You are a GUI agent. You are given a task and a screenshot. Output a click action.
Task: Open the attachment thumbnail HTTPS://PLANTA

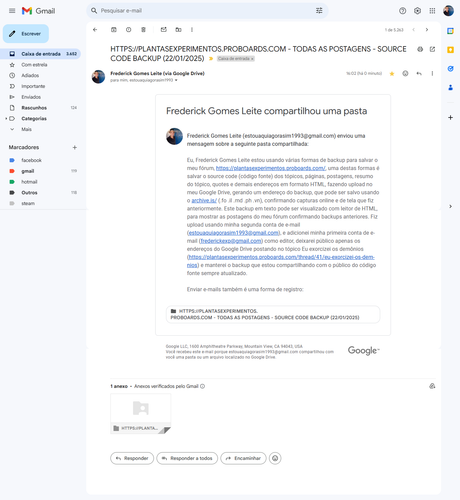(141, 414)
